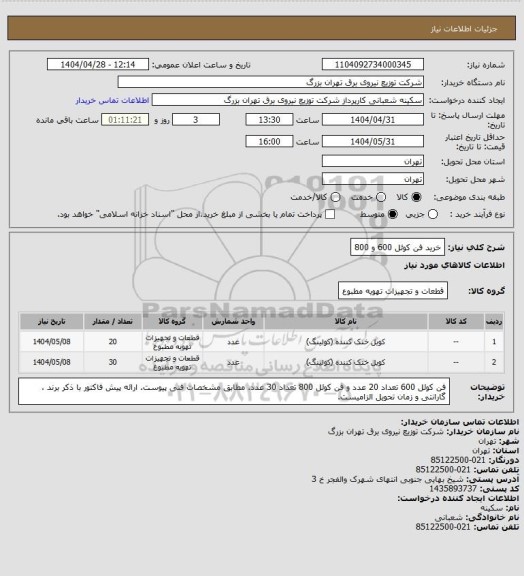Click the واحد شمارش column header
Viewport: 524px width, 576px height.
tap(233, 321)
